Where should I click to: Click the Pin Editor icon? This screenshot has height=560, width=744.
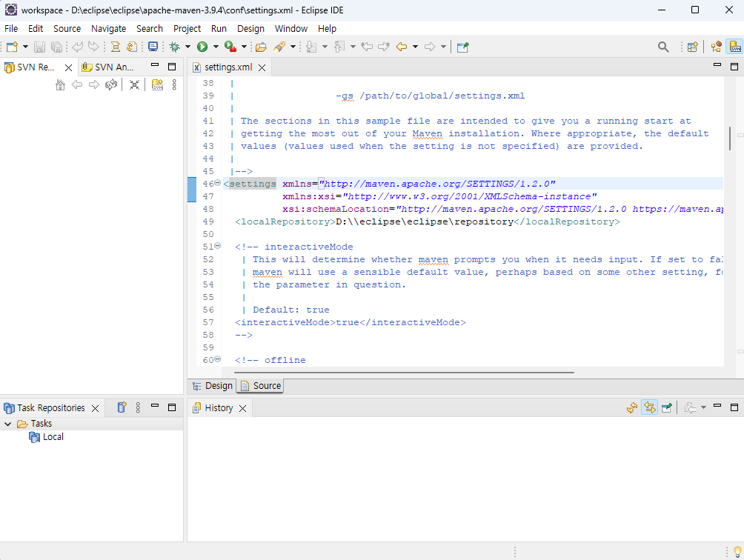(x=462, y=47)
